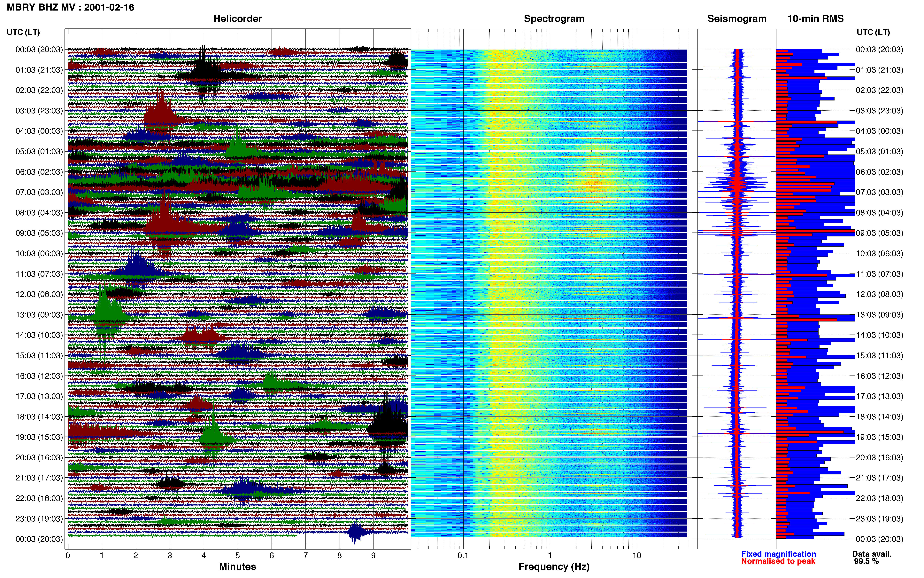Viewport: 924px width, 578px height.
Task: Click the longest red RMS bar at 09:03
Action: (x=815, y=231)
